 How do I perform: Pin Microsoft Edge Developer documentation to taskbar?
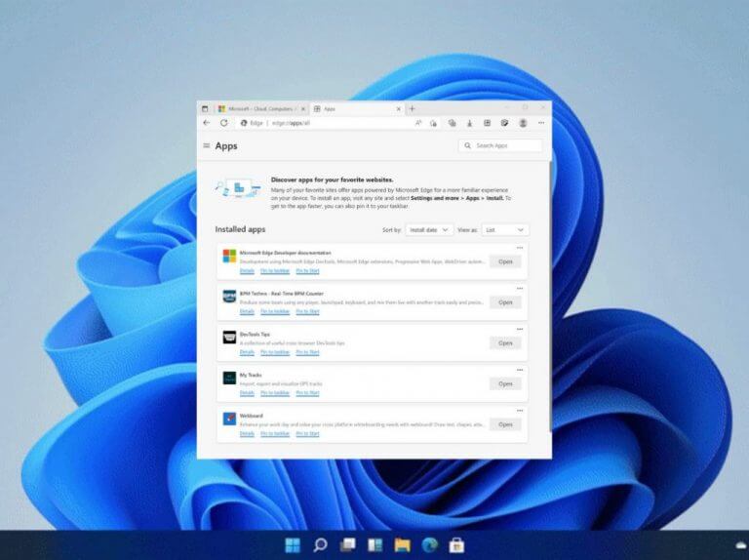click(x=275, y=271)
